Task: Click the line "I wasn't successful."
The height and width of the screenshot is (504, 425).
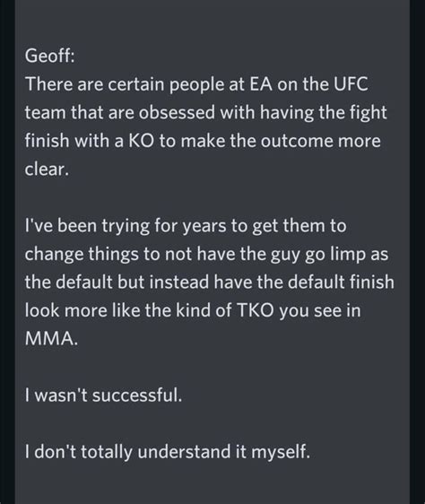Action: pos(103,395)
